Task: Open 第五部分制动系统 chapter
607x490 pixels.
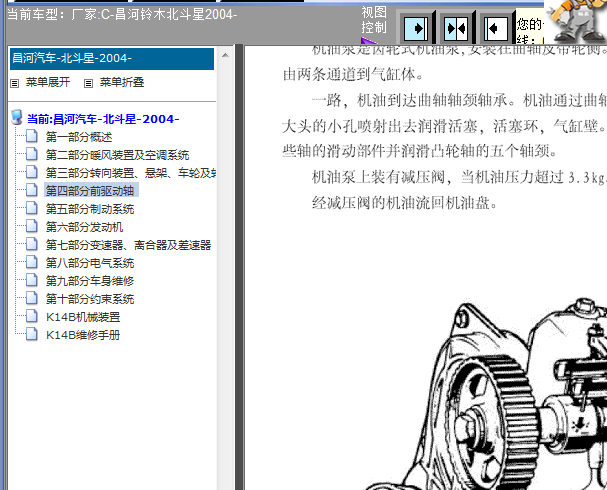Action: (x=90, y=209)
